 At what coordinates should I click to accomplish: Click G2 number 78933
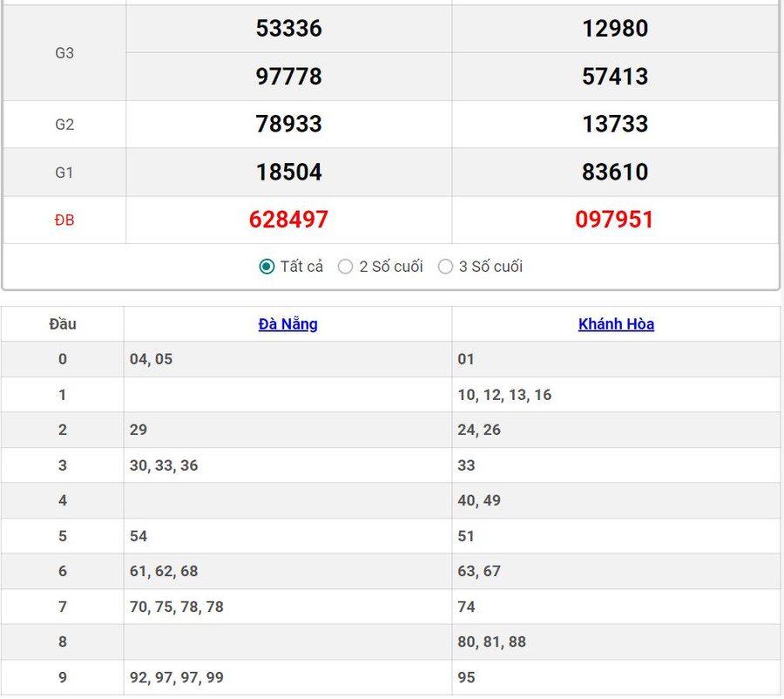click(x=288, y=124)
